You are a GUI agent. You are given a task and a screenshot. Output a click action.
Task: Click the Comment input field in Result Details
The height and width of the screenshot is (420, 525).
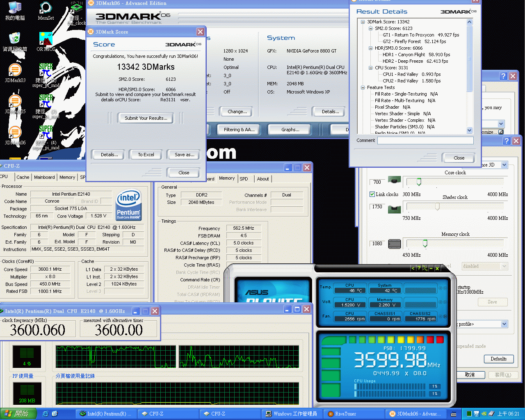coord(425,140)
